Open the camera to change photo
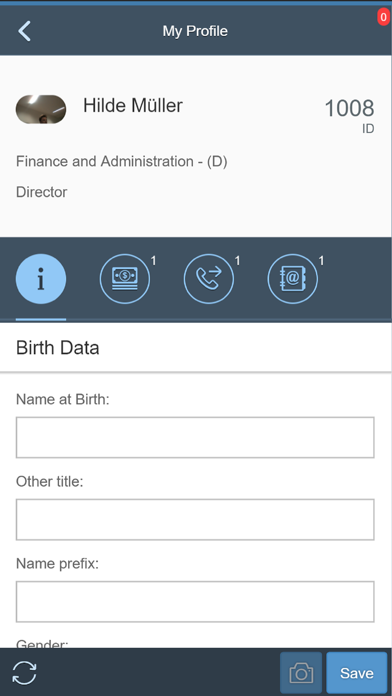Viewport: 392px width, 696px height. [301, 673]
